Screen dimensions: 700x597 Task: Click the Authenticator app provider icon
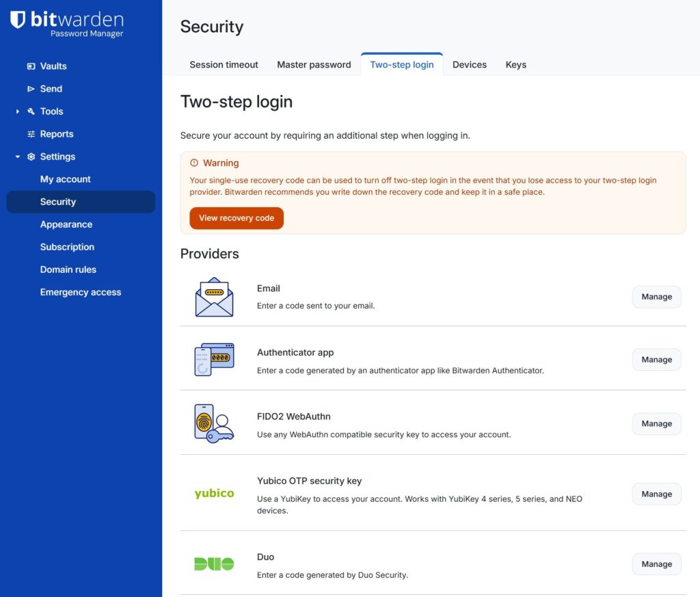[x=214, y=360]
